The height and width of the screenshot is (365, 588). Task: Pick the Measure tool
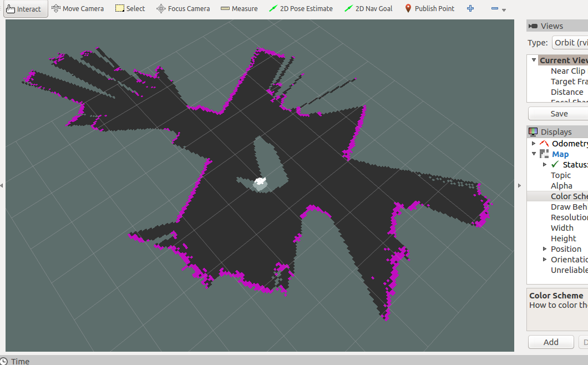[239, 9]
